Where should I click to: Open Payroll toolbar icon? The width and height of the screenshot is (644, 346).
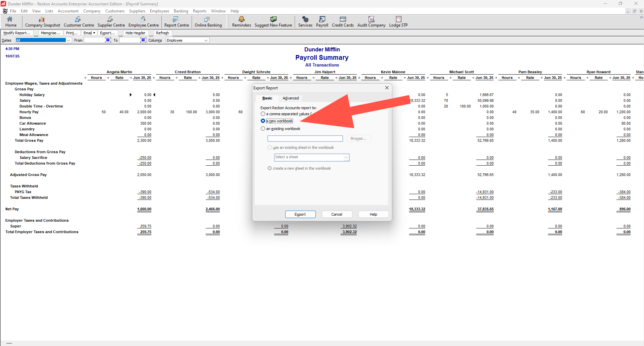(322, 22)
